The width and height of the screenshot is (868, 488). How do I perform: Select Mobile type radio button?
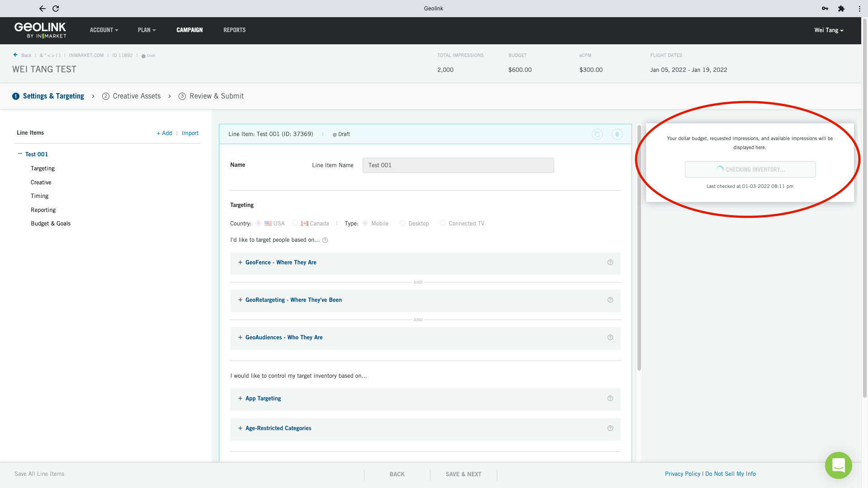[x=365, y=223]
